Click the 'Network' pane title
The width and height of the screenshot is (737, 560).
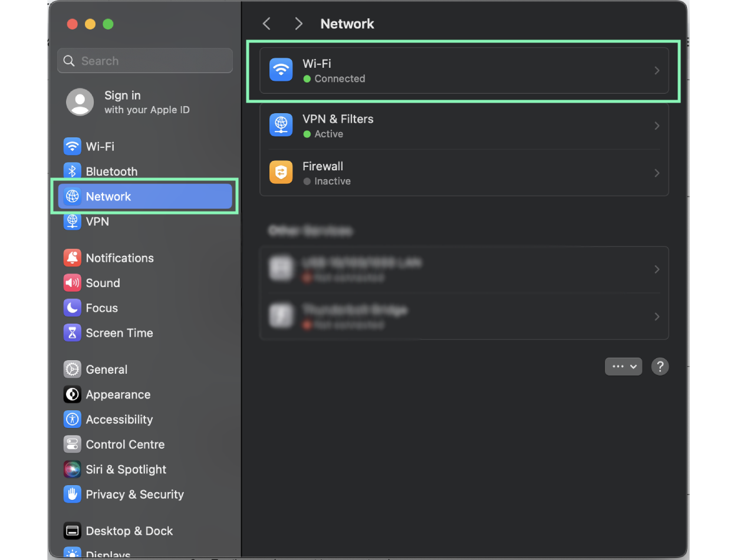tap(347, 24)
